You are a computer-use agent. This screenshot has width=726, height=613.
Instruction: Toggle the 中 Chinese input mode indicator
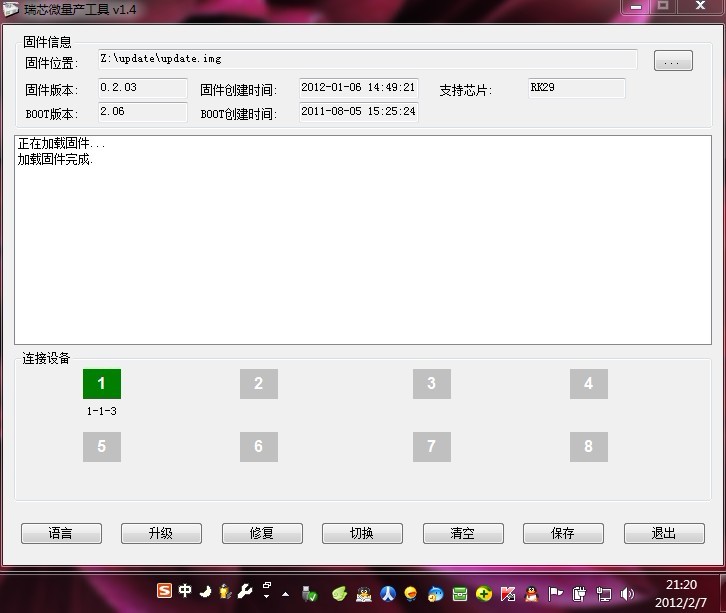(x=185, y=590)
